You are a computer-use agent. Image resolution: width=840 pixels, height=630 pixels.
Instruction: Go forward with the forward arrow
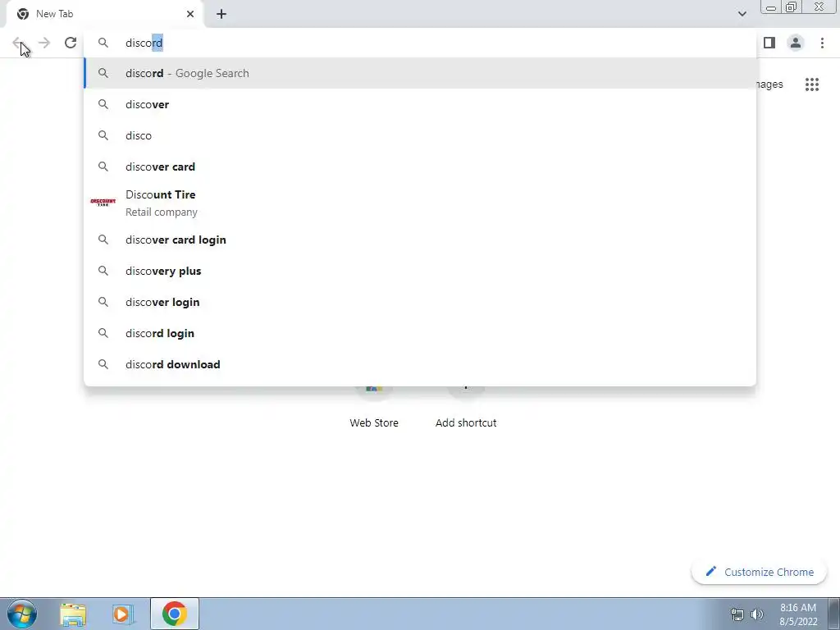[x=44, y=43]
